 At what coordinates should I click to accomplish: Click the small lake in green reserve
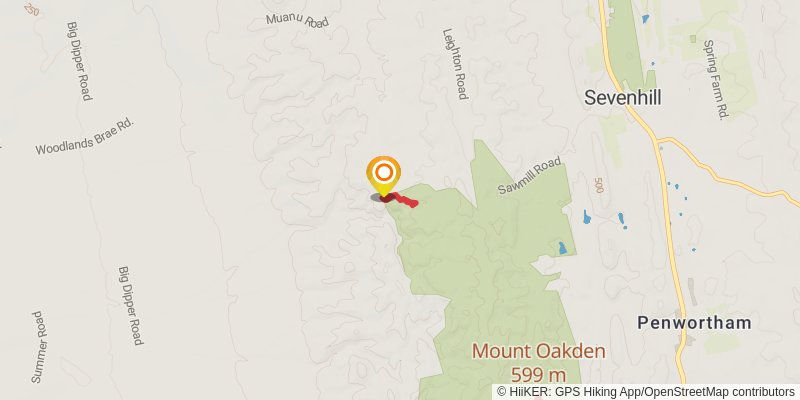562,248
